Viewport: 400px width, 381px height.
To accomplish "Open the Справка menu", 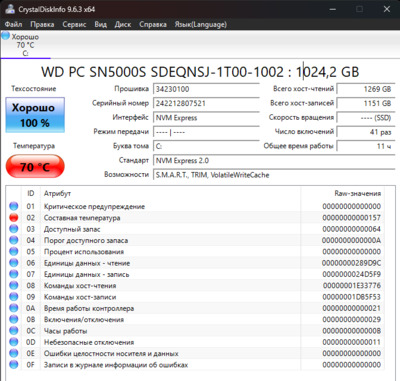I will point(153,24).
